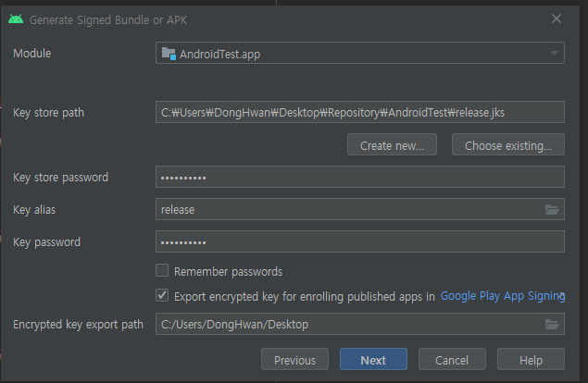Click the Key password label
Image resolution: width=588 pixels, height=383 pixels.
tap(47, 242)
